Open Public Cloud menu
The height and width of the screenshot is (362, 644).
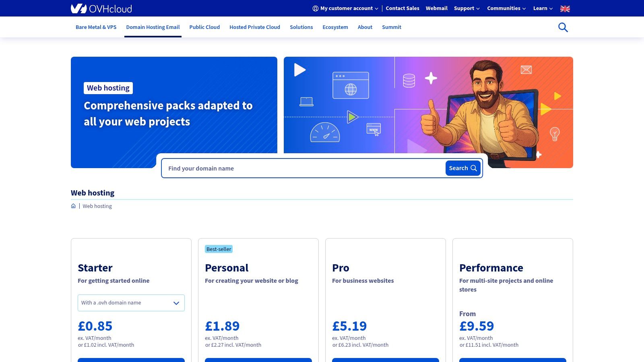tap(204, 27)
